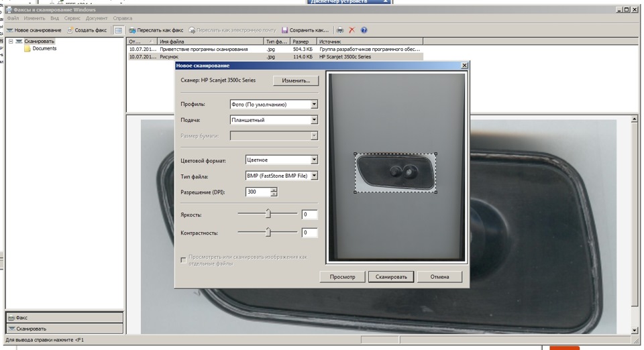The image size is (644, 350).
Task: Open the Документ menu
Action: (97, 19)
